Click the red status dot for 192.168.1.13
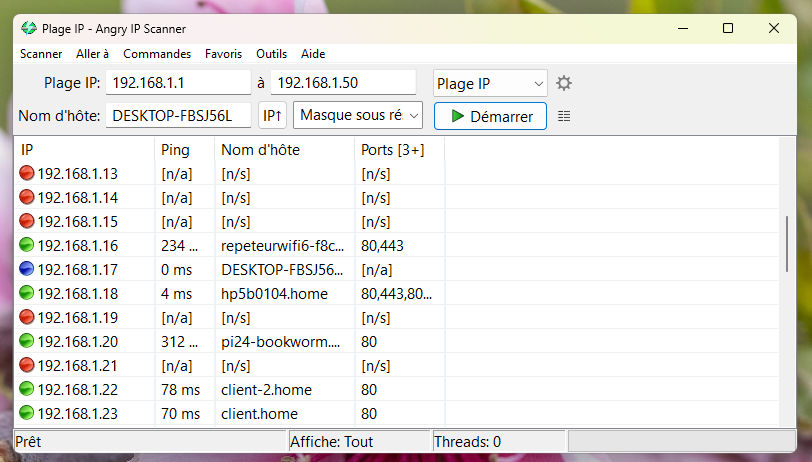 [x=26, y=173]
